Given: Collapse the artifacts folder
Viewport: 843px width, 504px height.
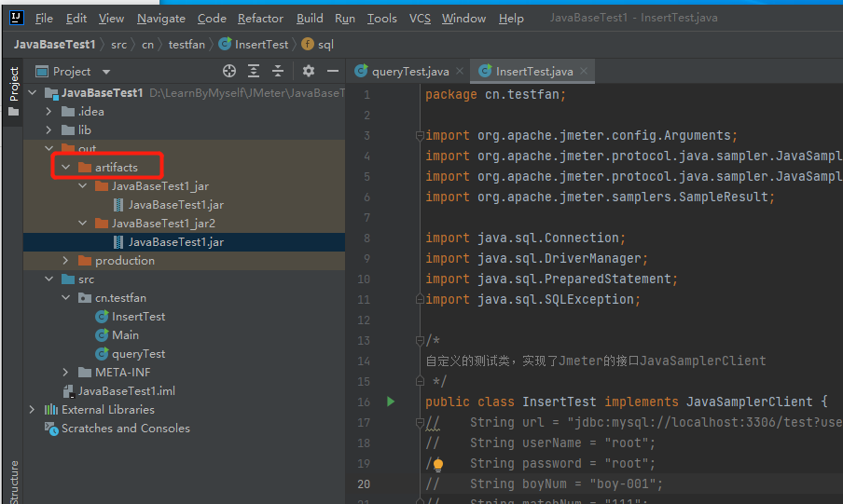Looking at the screenshot, I should click(65, 168).
